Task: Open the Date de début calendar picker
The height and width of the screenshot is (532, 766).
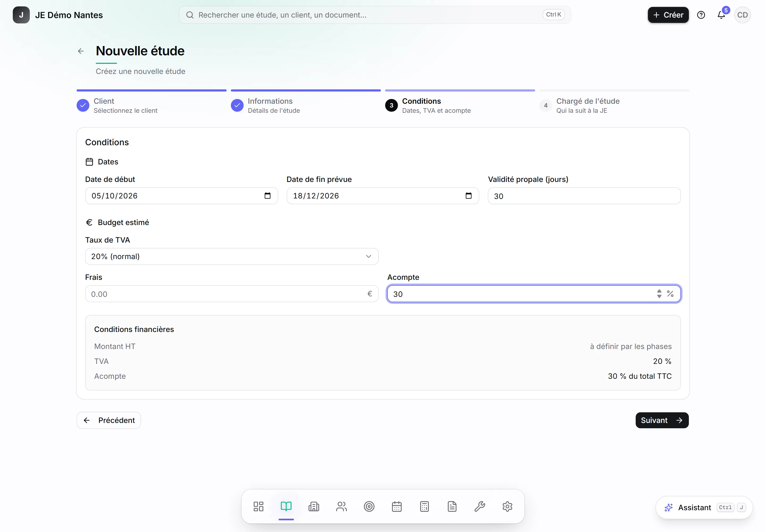Action: click(x=267, y=196)
